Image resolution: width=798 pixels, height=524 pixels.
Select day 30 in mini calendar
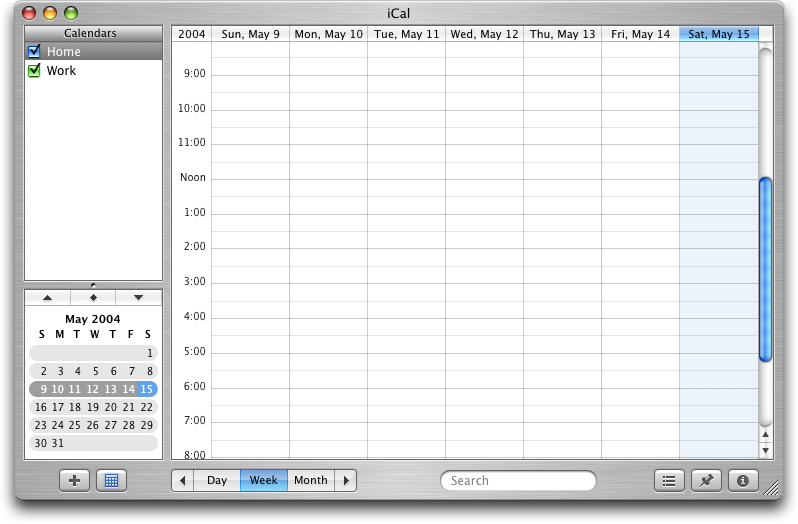pyautogui.click(x=41, y=443)
